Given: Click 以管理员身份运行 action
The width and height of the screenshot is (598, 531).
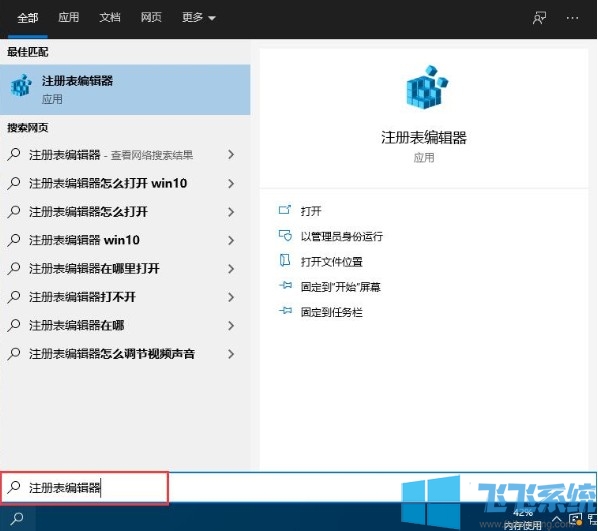Looking at the screenshot, I should coord(342,237).
